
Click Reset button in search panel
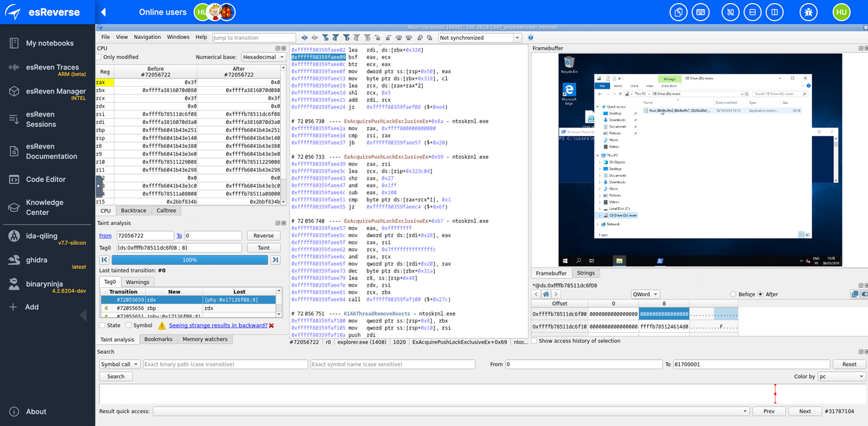tap(849, 365)
